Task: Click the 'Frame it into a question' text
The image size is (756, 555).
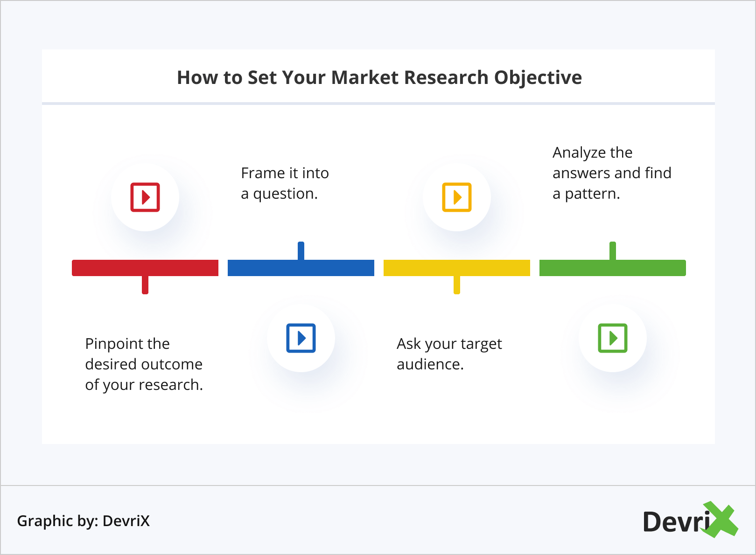Action: coord(285,183)
